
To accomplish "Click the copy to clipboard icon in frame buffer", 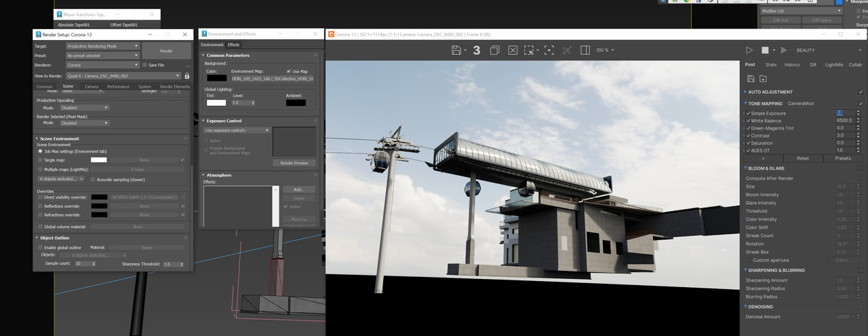I will point(495,50).
